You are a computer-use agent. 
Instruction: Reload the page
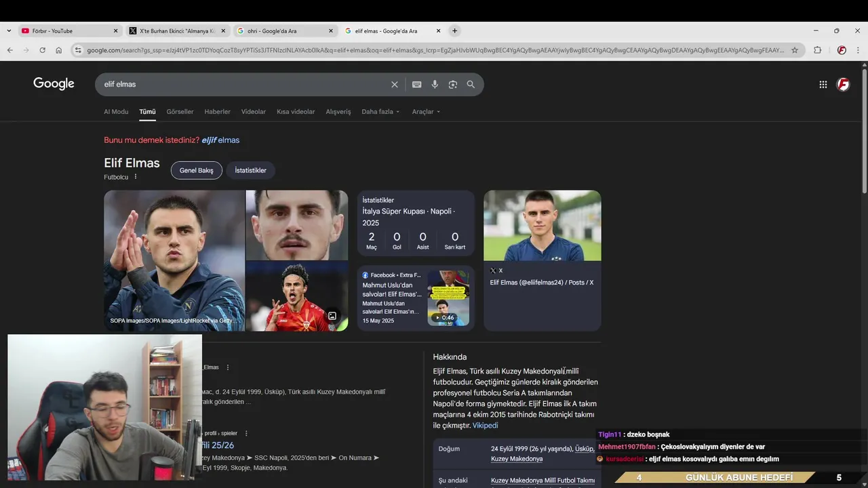click(x=42, y=50)
